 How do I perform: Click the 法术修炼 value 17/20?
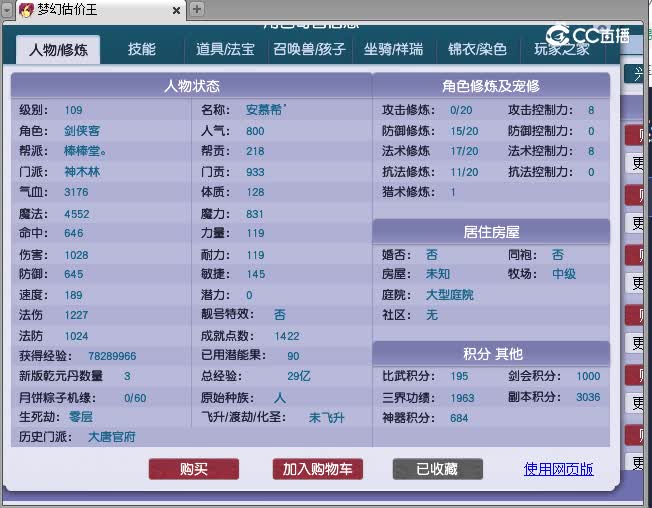[x=464, y=151]
